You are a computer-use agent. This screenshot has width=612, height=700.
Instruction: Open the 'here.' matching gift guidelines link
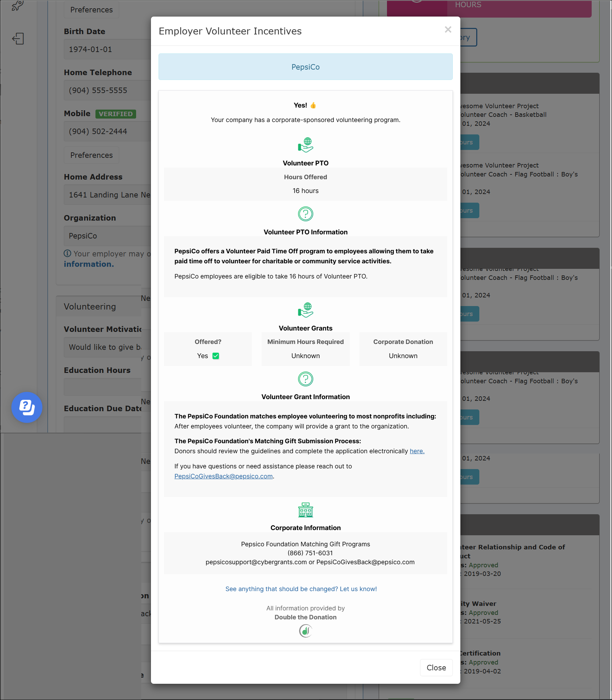(417, 451)
